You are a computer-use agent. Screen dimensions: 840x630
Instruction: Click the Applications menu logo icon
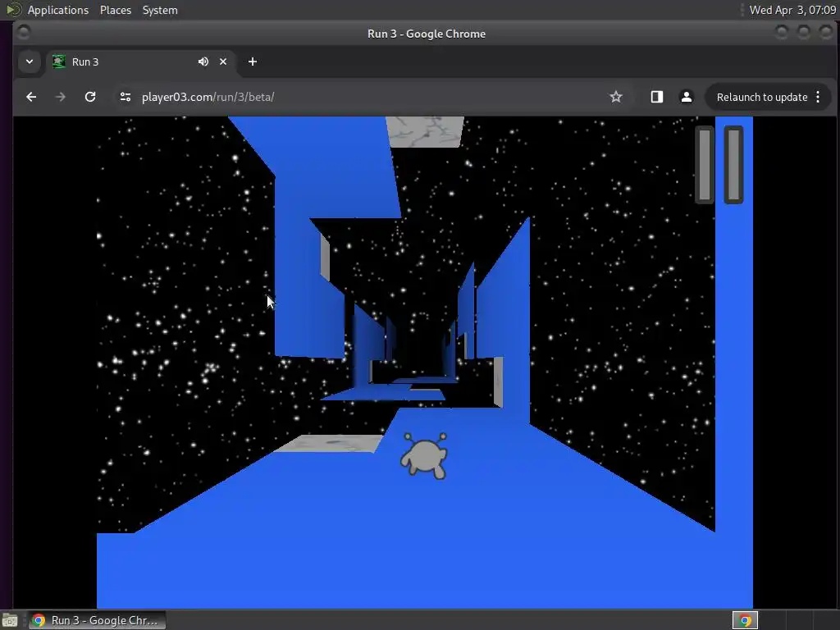(13, 10)
